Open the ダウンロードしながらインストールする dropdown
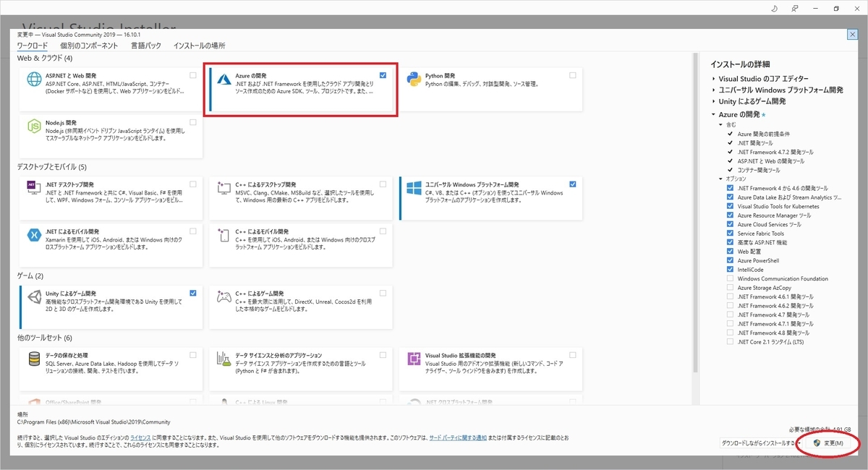868x470 pixels. click(x=761, y=443)
